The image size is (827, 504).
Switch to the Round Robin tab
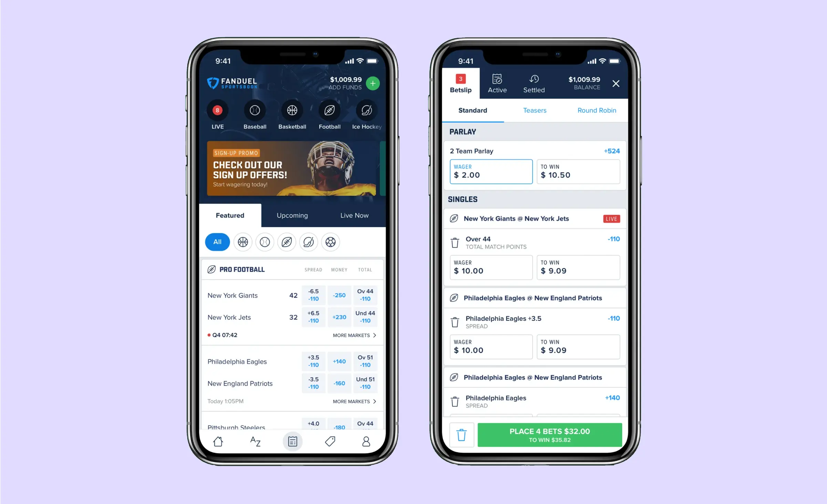point(596,111)
